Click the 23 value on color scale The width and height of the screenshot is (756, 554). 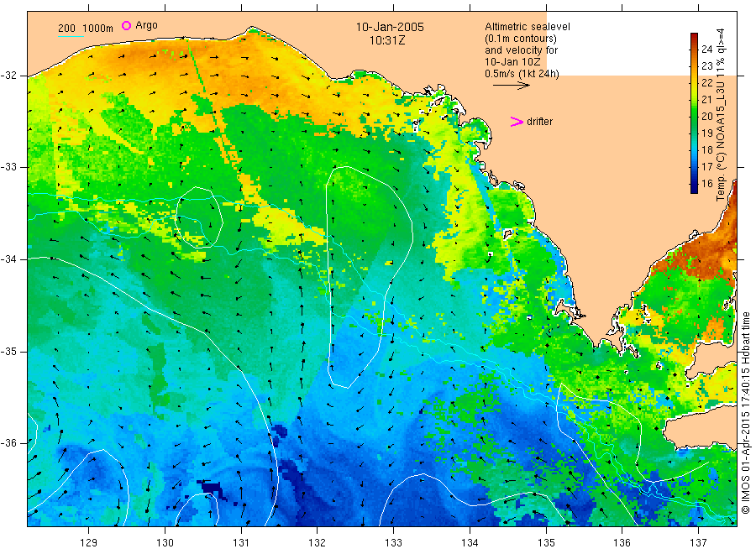point(706,65)
